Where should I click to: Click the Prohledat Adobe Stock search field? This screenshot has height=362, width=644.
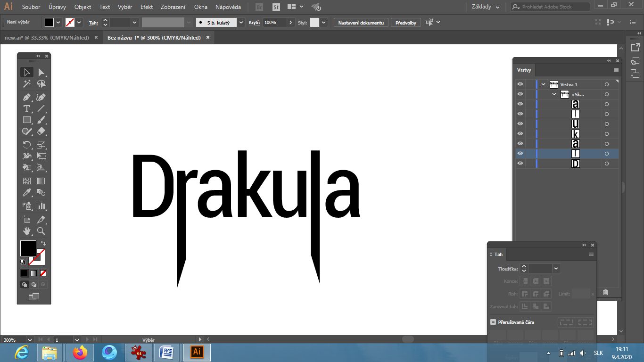pyautogui.click(x=549, y=7)
